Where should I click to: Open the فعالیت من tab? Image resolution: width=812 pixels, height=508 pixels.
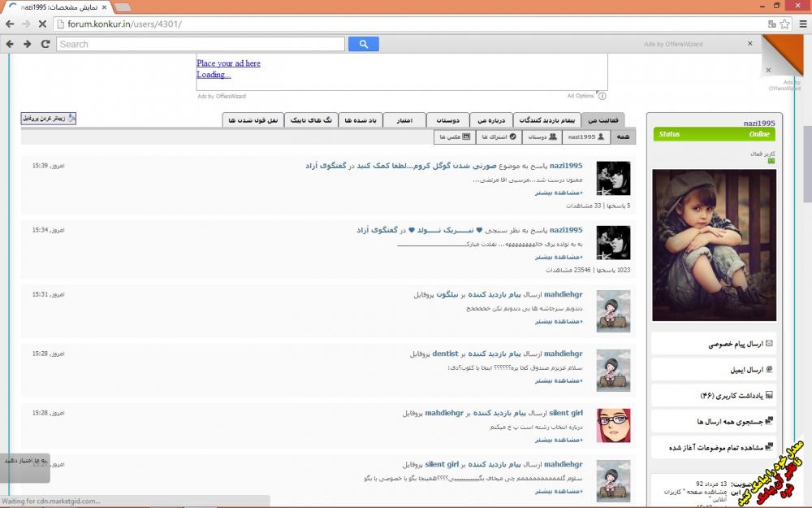click(x=603, y=120)
